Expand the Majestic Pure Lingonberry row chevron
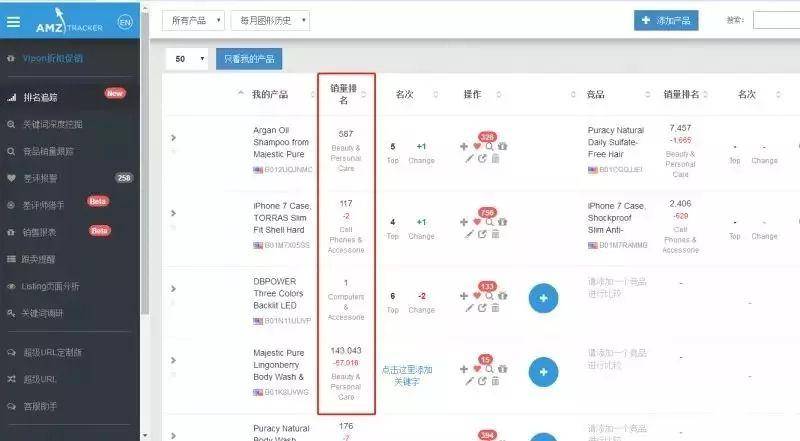800x441 pixels. [173, 360]
